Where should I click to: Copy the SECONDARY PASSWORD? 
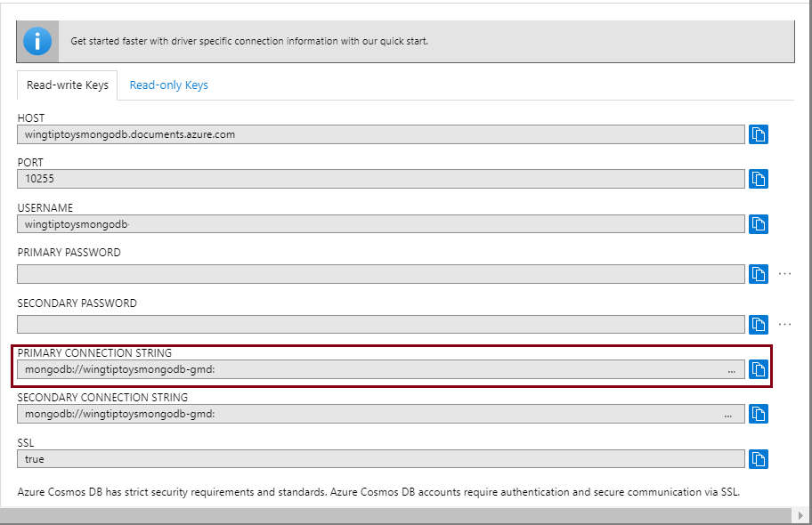[x=759, y=324]
